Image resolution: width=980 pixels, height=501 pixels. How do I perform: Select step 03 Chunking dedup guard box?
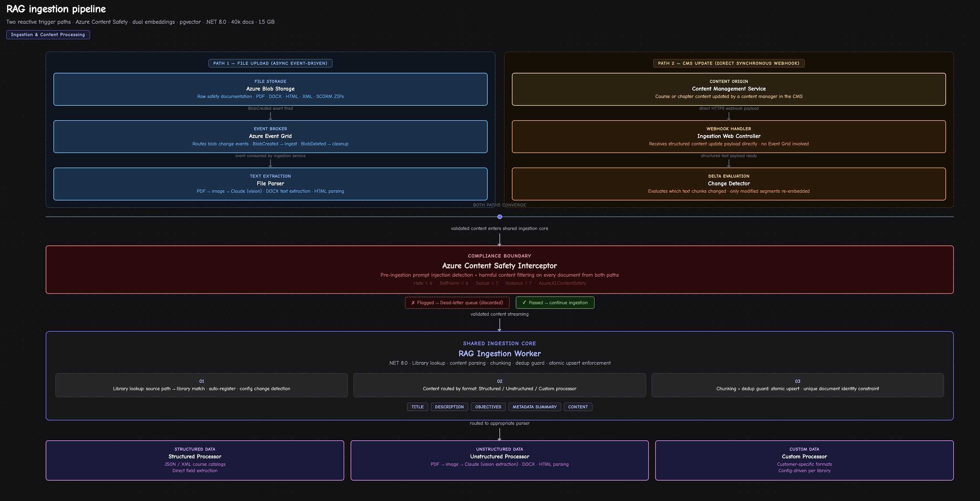pyautogui.click(x=798, y=385)
